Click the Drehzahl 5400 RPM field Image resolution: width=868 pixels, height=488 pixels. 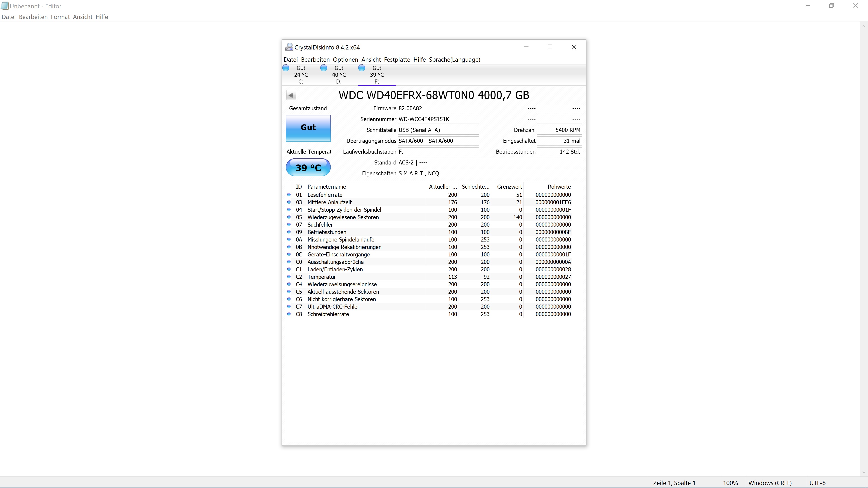(559, 130)
